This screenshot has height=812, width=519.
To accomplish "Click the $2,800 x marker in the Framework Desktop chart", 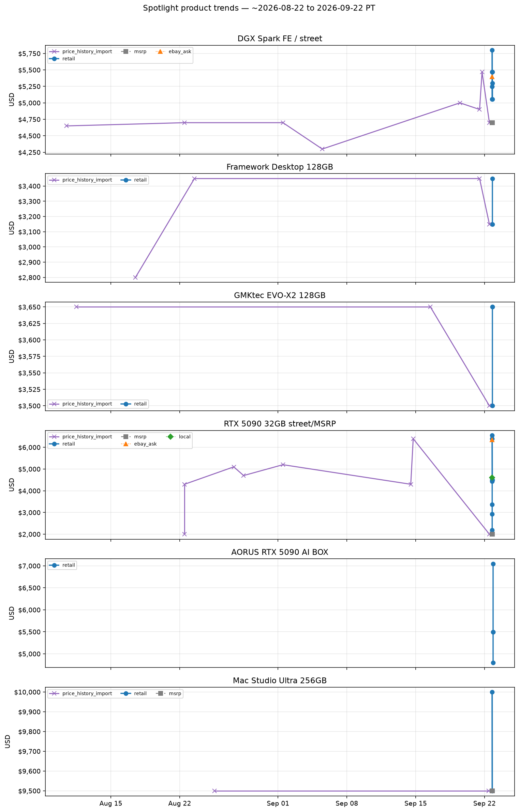I will pos(135,277).
